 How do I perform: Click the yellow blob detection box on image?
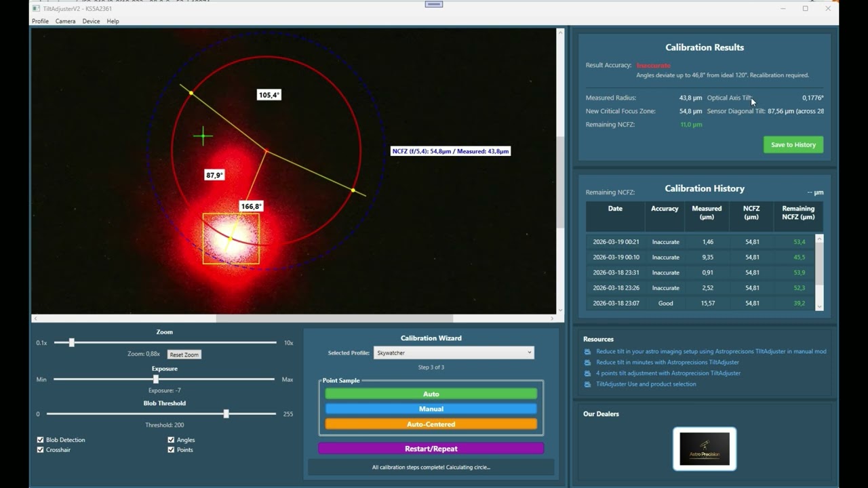[x=231, y=239]
